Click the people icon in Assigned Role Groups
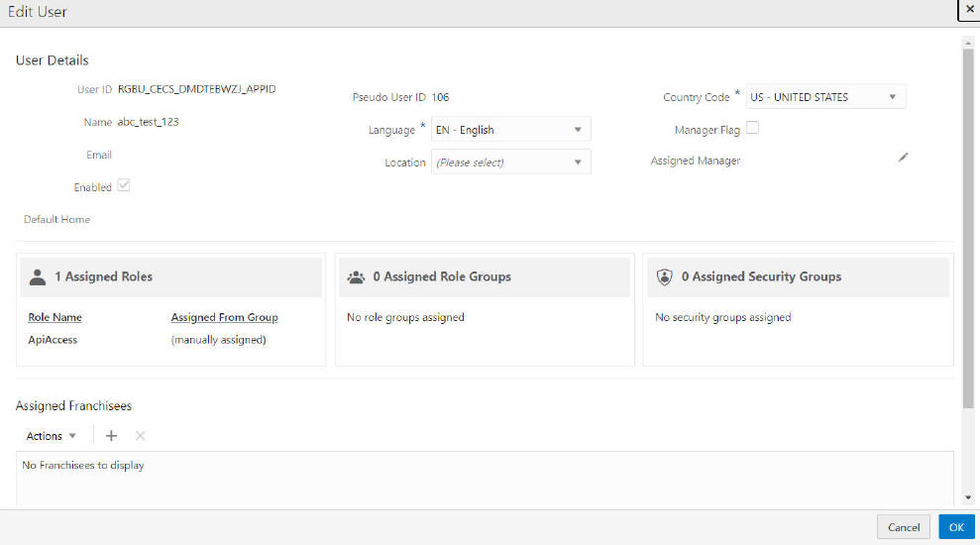The width and height of the screenshot is (980, 545). [x=356, y=277]
